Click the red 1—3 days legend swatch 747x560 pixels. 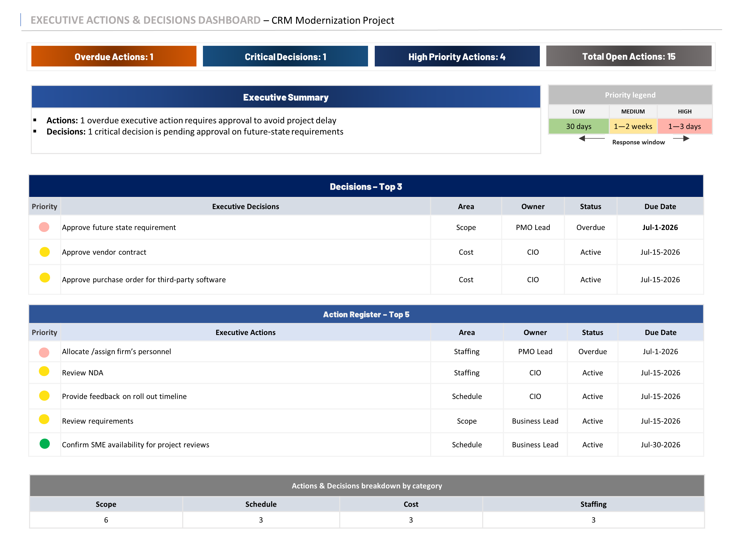point(685,126)
